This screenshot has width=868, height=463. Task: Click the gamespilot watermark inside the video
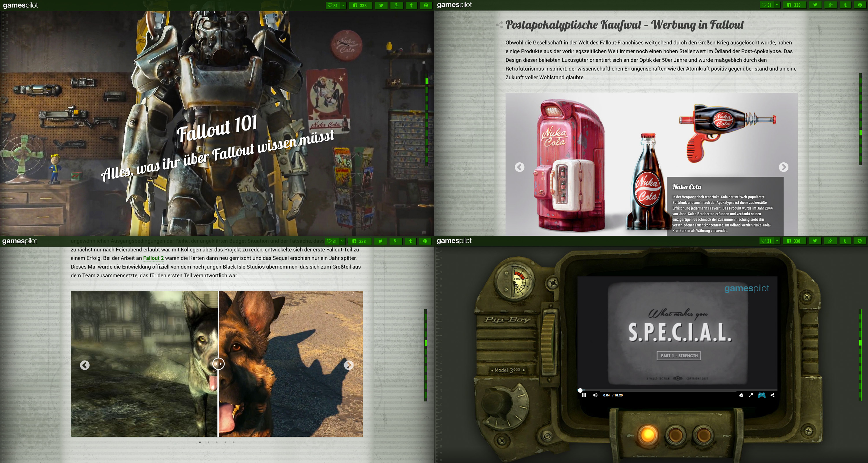(746, 289)
